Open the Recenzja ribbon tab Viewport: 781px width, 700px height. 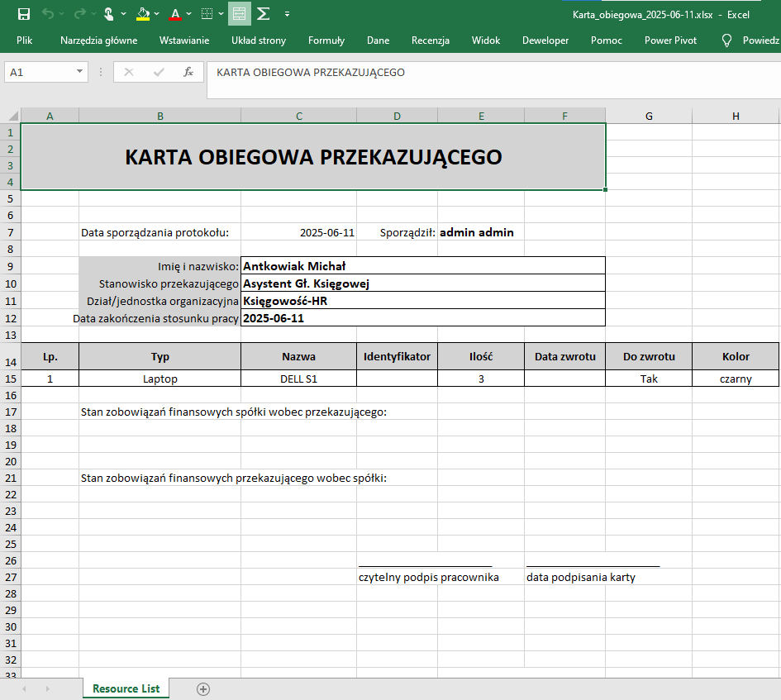[431, 40]
